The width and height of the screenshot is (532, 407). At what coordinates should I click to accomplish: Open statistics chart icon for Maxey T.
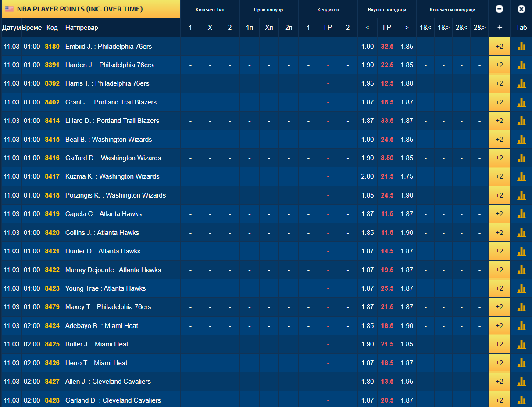click(521, 307)
